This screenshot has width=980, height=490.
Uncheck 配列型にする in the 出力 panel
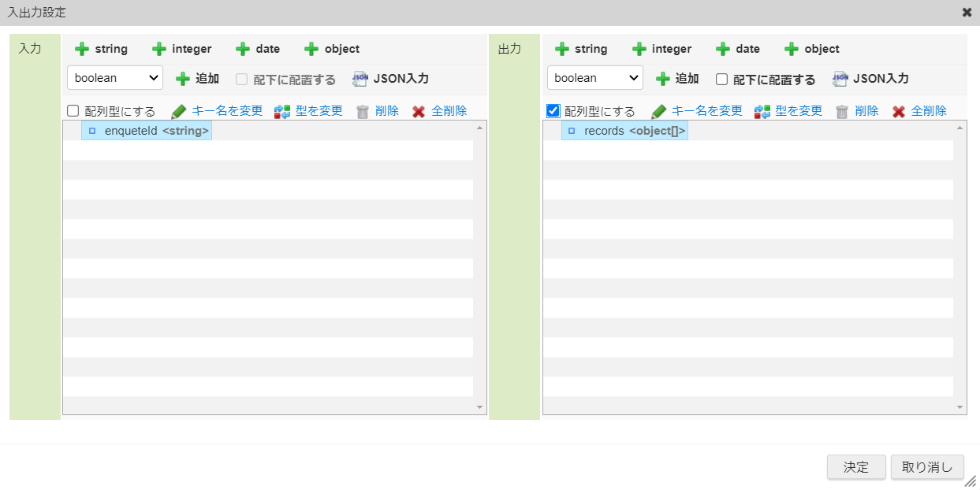coord(553,111)
